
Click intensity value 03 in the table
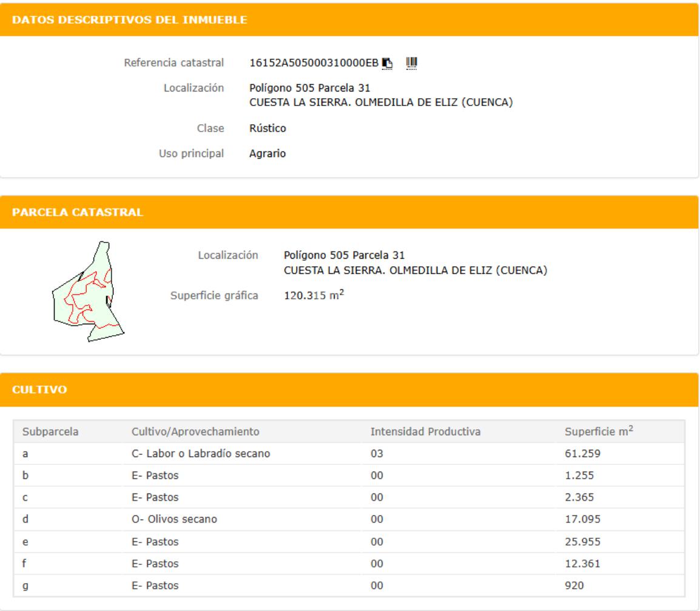point(376,453)
